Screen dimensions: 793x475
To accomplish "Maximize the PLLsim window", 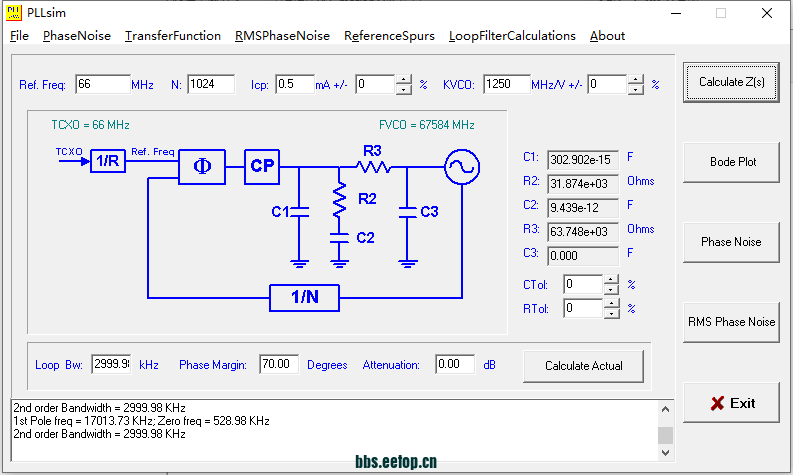I will click(721, 13).
